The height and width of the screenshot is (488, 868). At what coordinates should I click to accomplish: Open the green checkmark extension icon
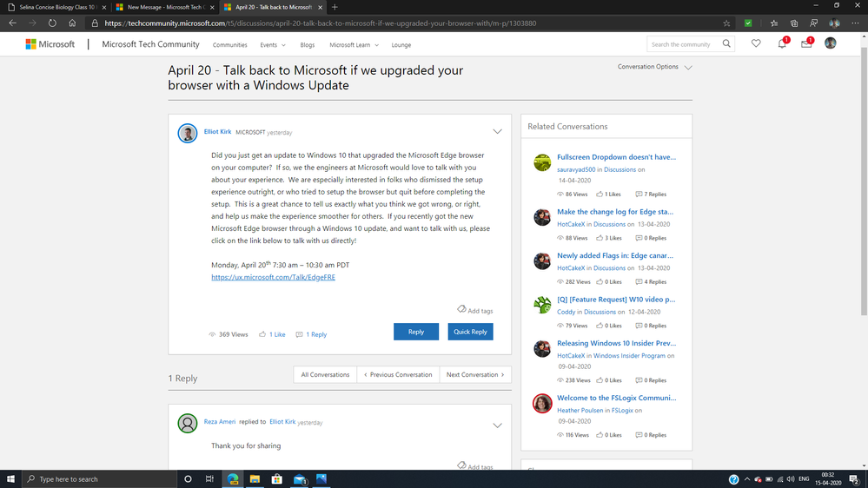748,23
